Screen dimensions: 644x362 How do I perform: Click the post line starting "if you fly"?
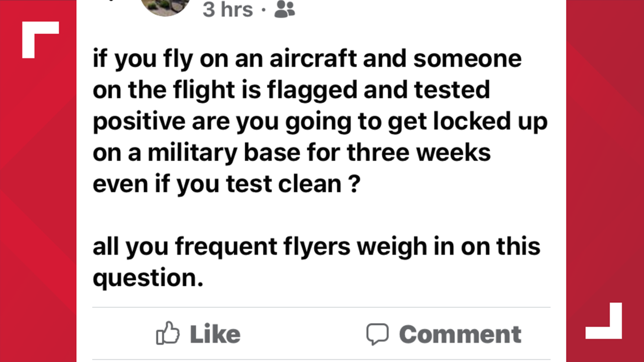(307, 59)
